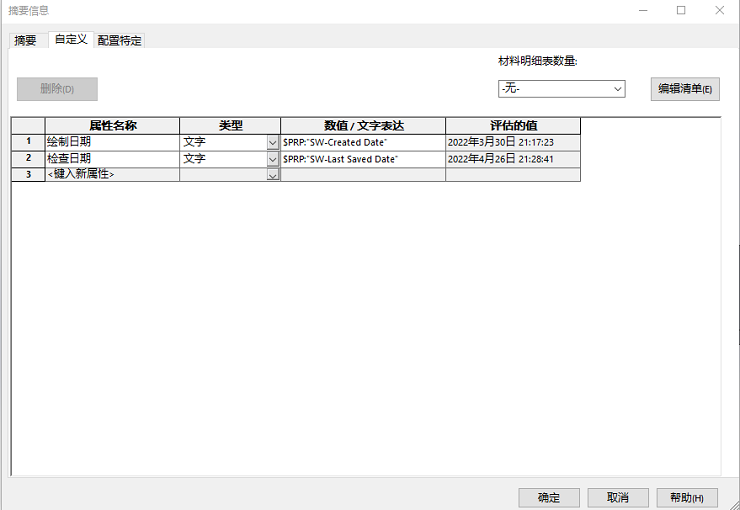Confirm with the 确定 button
The width and height of the screenshot is (740, 510).
(x=549, y=498)
